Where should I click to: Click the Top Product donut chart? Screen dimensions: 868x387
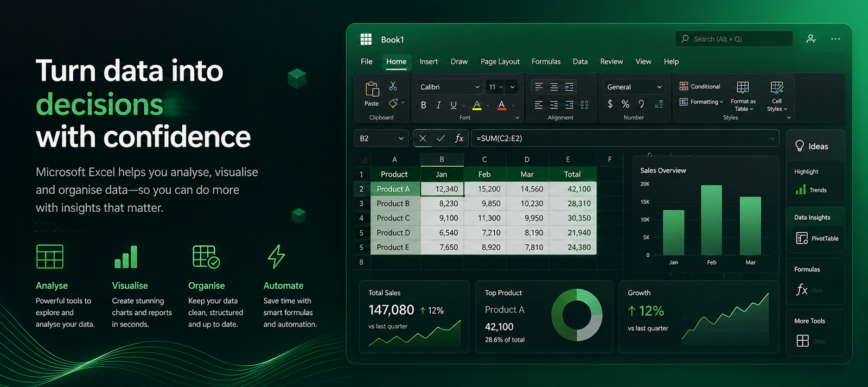[x=577, y=315]
